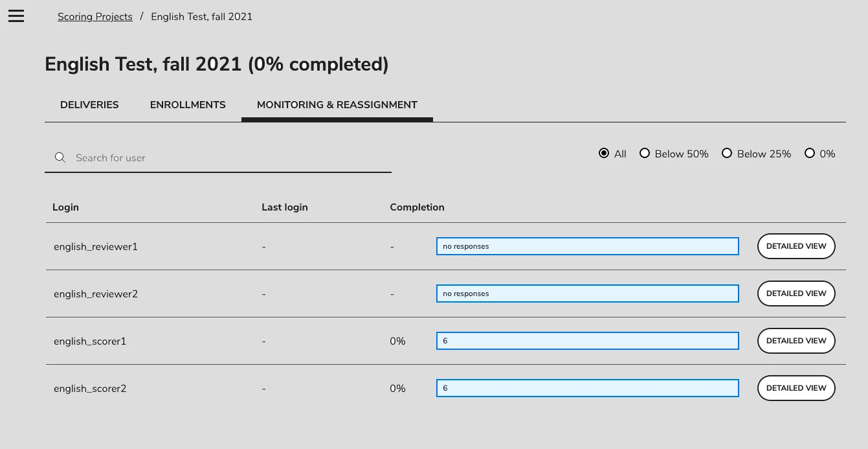Viewport: 868px width, 449px height.
Task: Sort by the Login column header
Action: (x=65, y=207)
